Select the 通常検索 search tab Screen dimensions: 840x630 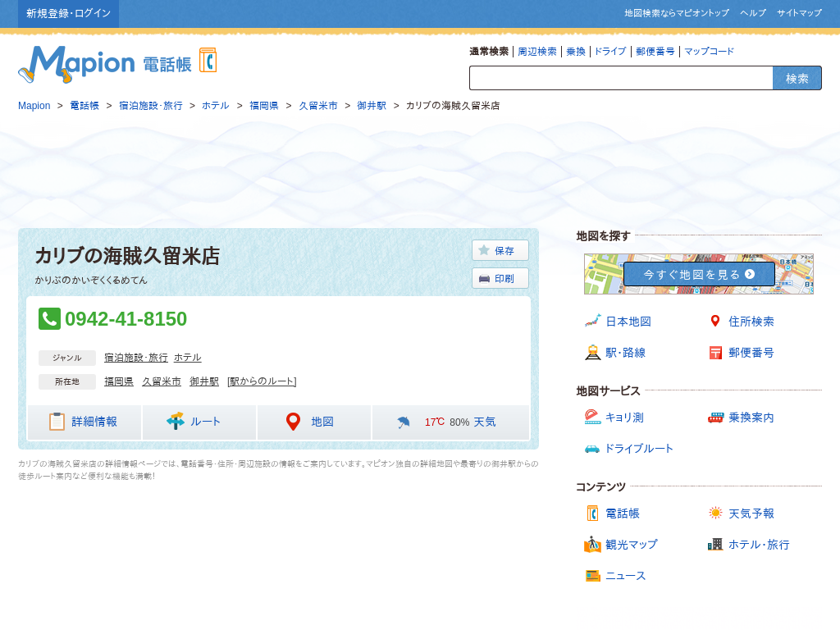coord(489,52)
